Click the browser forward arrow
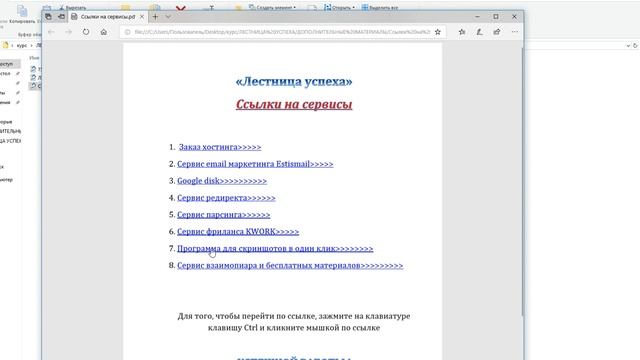 [x=68, y=32]
